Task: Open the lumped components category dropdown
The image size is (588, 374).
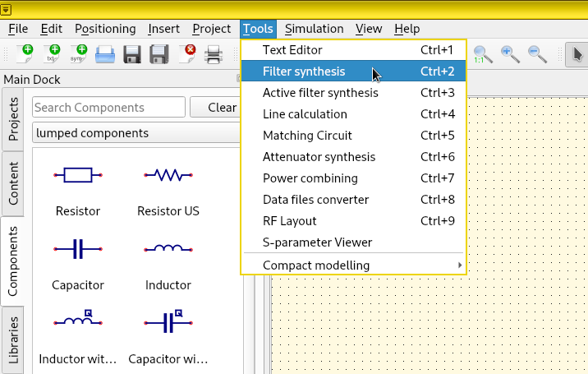Action: click(140, 132)
